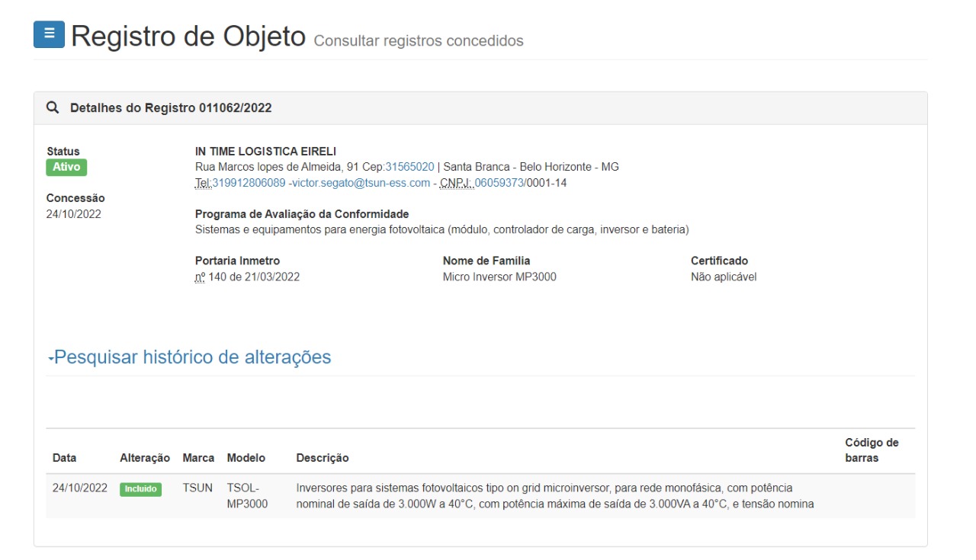The image size is (976, 560).
Task: Click the Descrição column header
Action: [x=323, y=458]
